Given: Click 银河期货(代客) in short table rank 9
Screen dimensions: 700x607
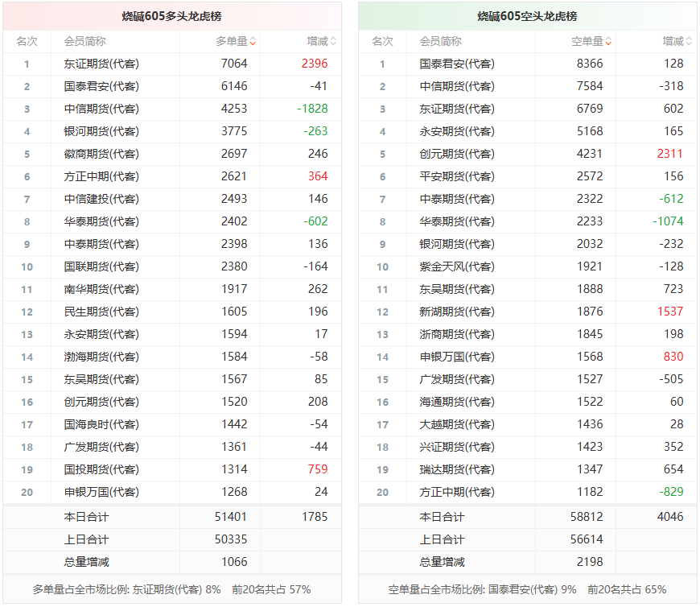Looking at the screenshot, I should [x=457, y=244].
